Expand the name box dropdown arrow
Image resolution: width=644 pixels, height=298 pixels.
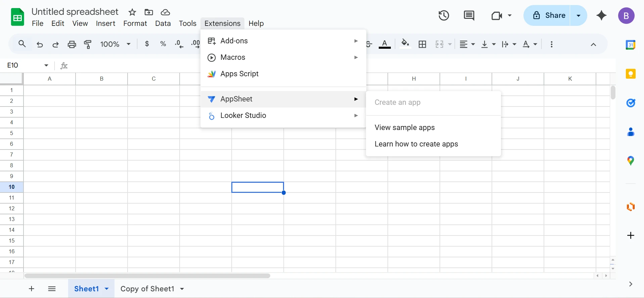click(46, 65)
